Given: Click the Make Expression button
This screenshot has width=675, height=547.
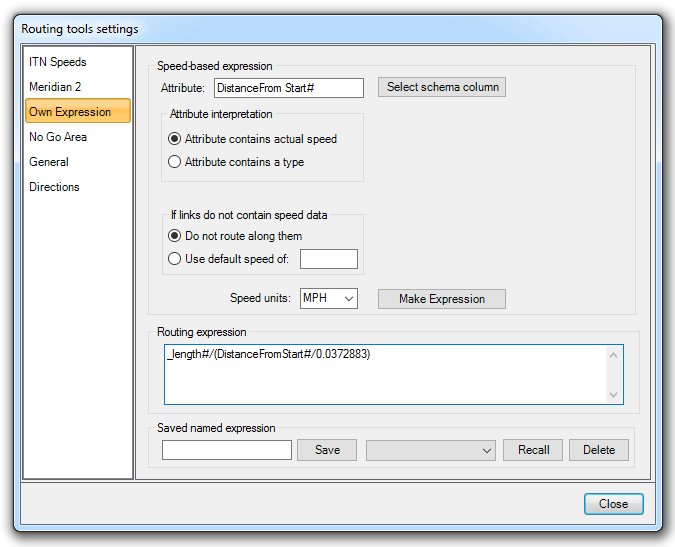Looking at the screenshot, I should pyautogui.click(x=441, y=299).
